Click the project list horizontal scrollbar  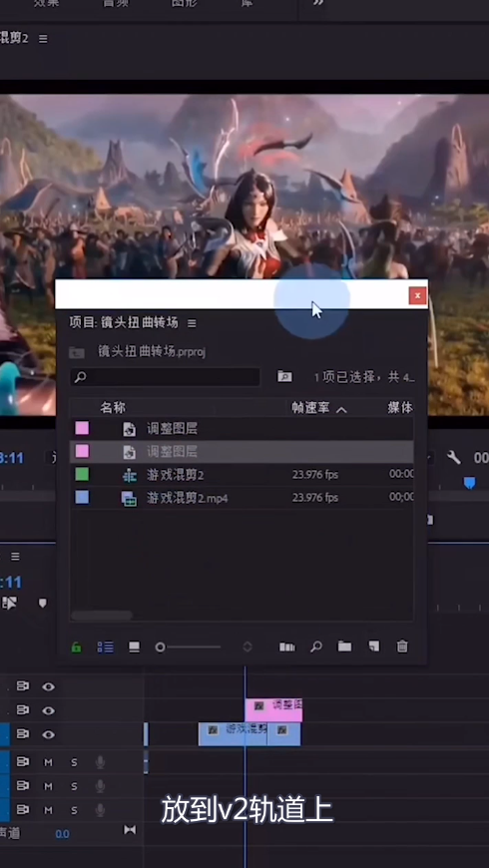click(x=102, y=615)
